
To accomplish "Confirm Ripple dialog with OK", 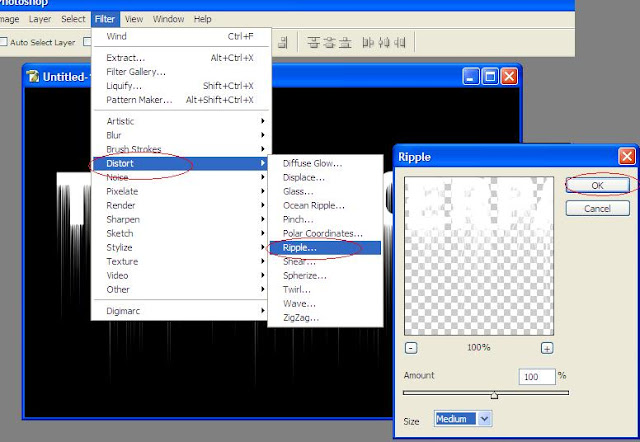I will (x=598, y=185).
